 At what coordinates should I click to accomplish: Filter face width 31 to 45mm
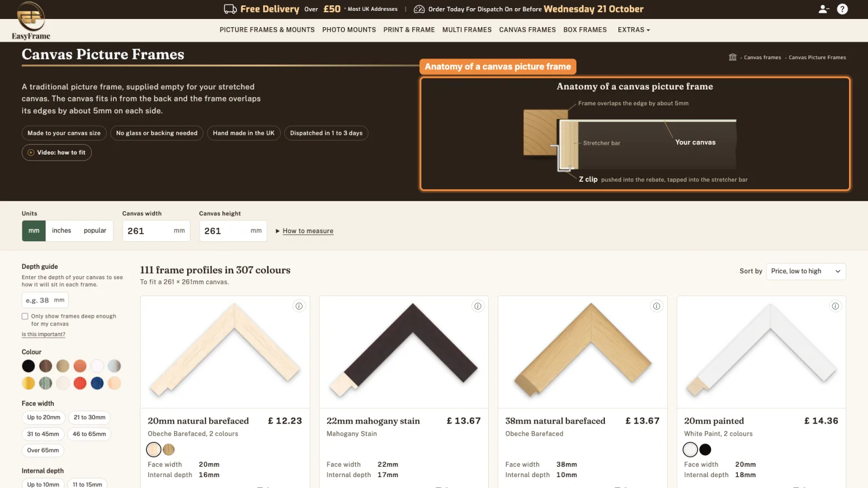[x=43, y=434]
